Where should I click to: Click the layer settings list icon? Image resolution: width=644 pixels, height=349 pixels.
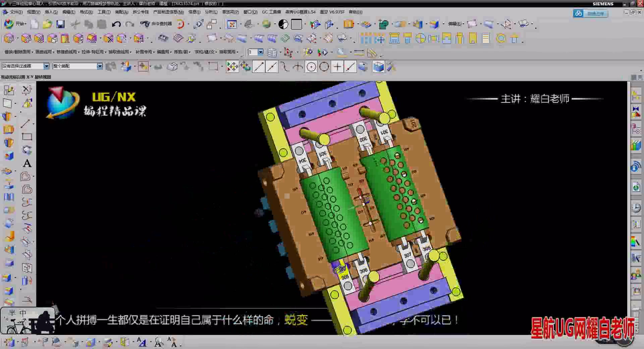click(272, 53)
